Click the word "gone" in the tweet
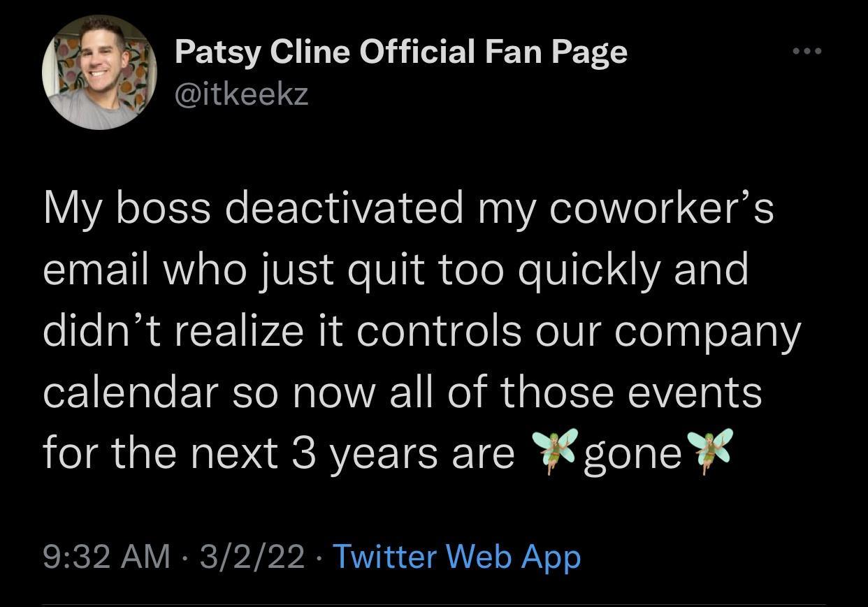 point(632,454)
